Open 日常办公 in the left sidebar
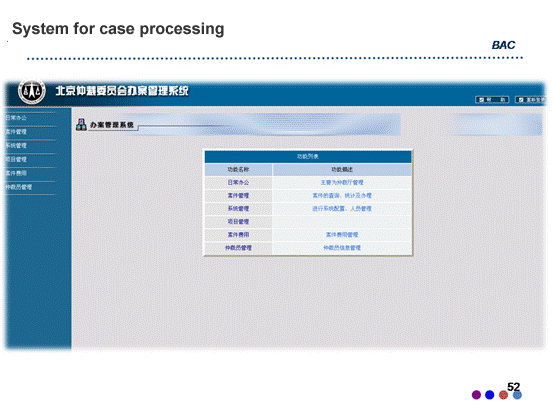 [x=16, y=118]
